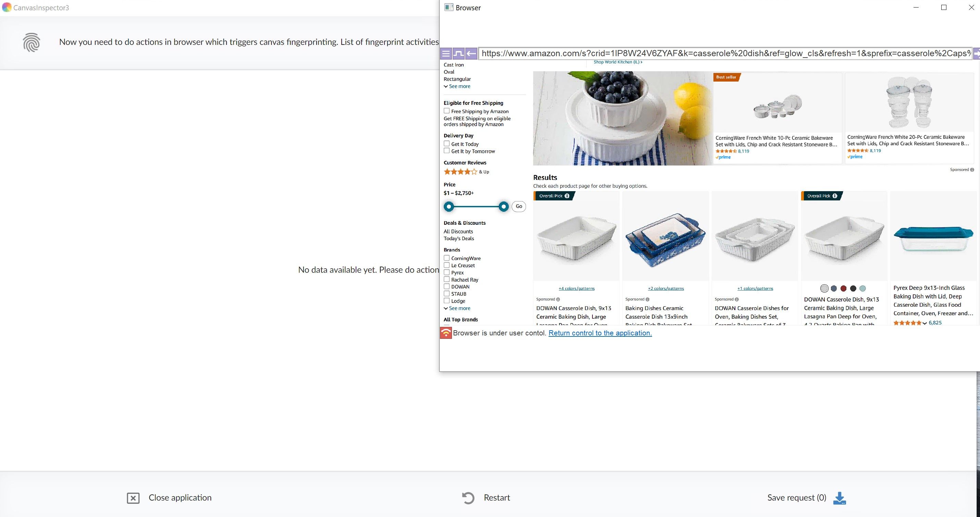Click the left price slider handle
980x517 pixels.
[449, 207]
